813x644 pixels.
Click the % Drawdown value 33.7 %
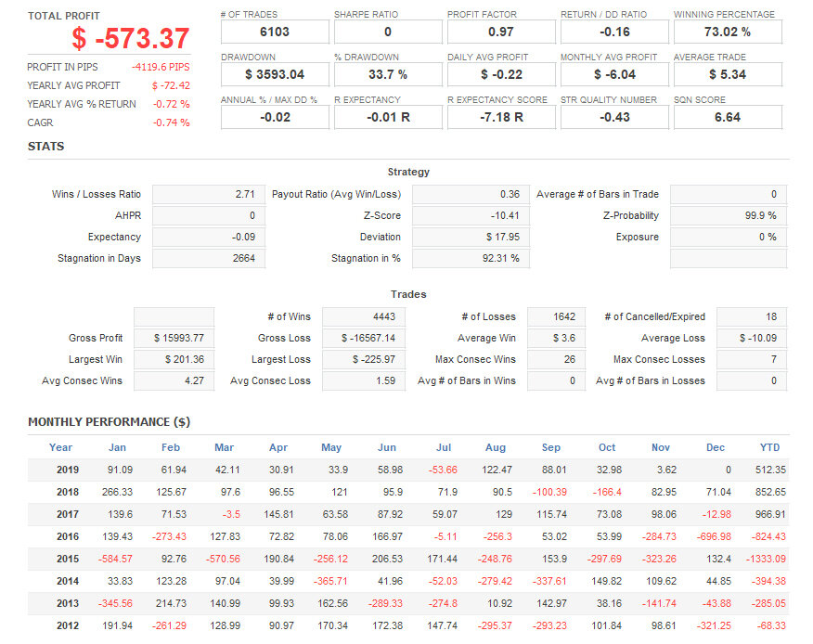[388, 74]
